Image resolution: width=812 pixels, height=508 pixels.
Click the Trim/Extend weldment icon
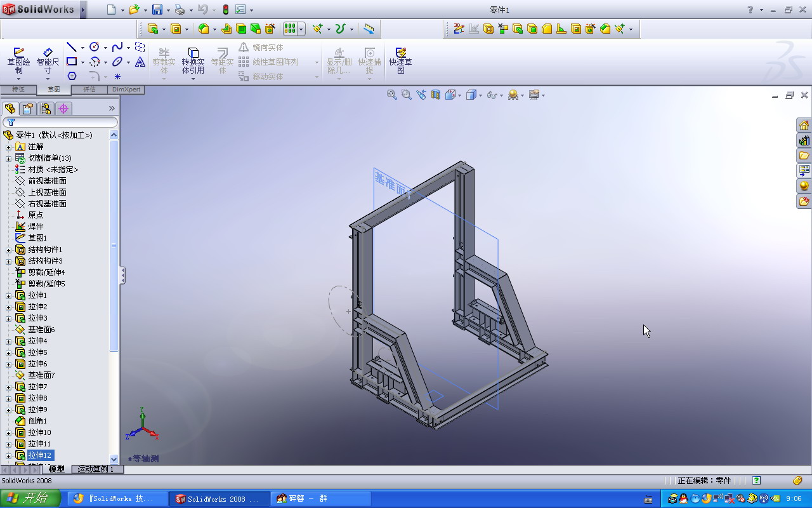click(x=503, y=29)
